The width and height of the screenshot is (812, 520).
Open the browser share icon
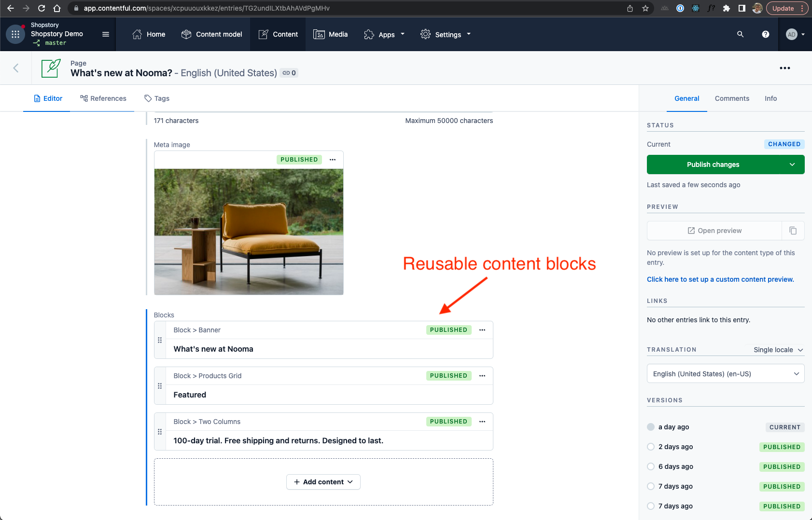(630, 8)
